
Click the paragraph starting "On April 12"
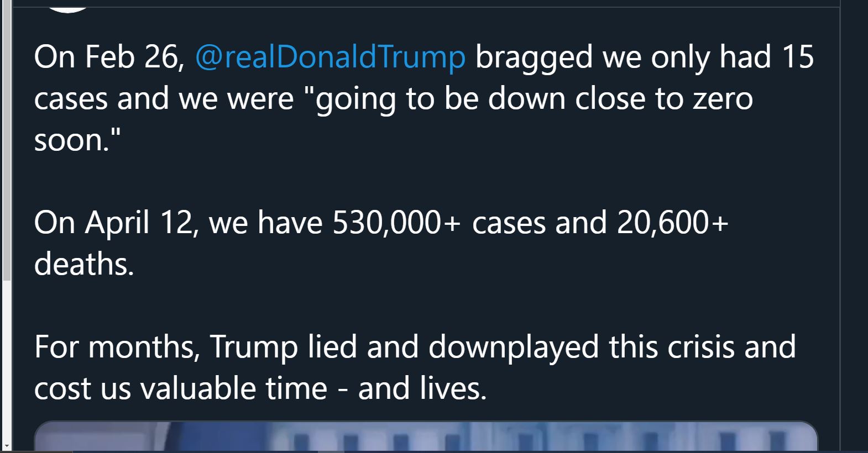click(381, 243)
